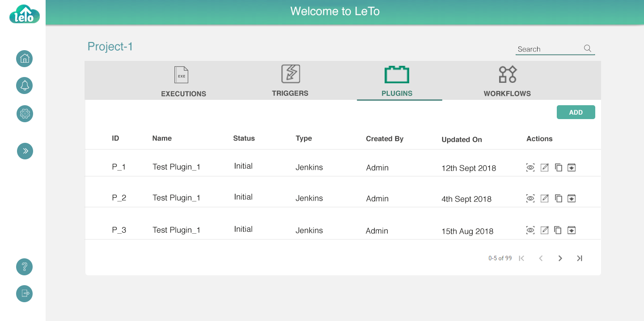644x321 pixels.
Task: Open settings gear in the sidebar
Action: click(25, 114)
